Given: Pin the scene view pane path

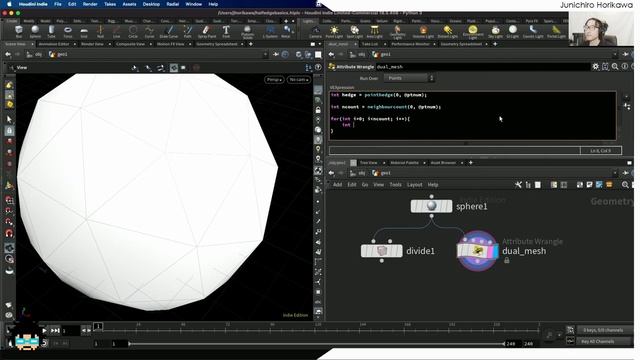Looking at the screenshot, I should click(276, 54).
